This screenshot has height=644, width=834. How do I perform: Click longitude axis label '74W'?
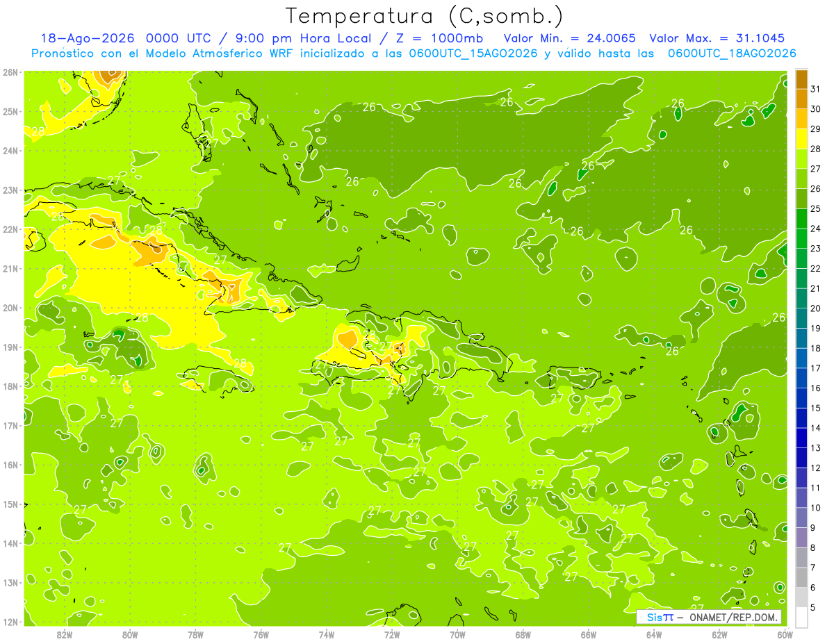(x=326, y=635)
